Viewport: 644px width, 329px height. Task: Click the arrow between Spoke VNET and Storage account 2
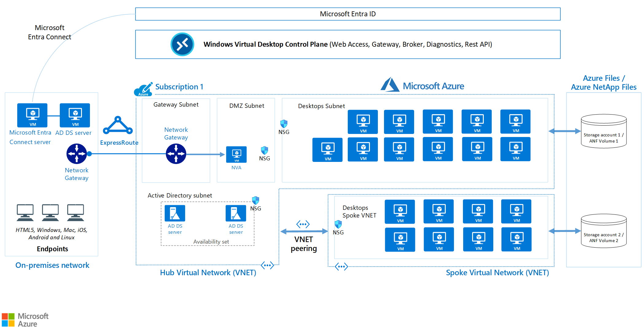pyautogui.click(x=564, y=231)
